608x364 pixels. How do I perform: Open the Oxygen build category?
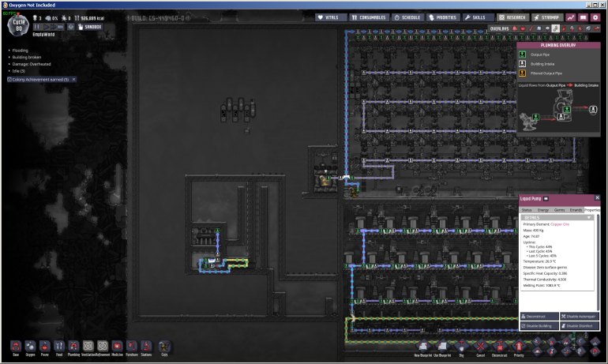click(x=30, y=346)
